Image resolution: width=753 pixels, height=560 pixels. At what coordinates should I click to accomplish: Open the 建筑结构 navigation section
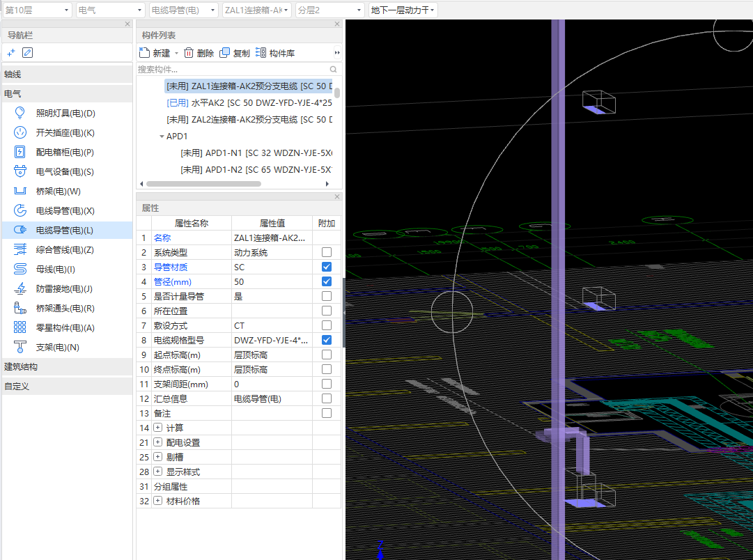(68, 366)
